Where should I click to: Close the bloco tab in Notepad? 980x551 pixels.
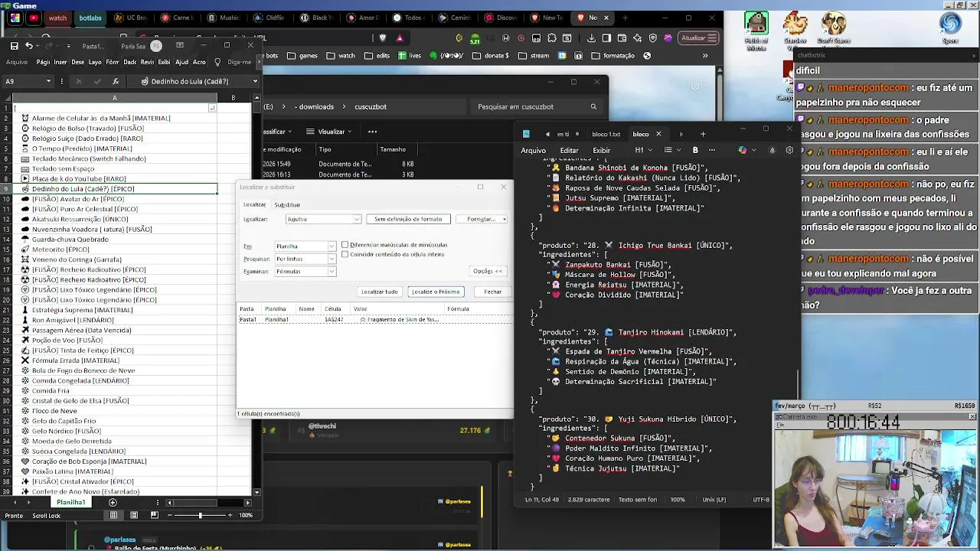[658, 134]
